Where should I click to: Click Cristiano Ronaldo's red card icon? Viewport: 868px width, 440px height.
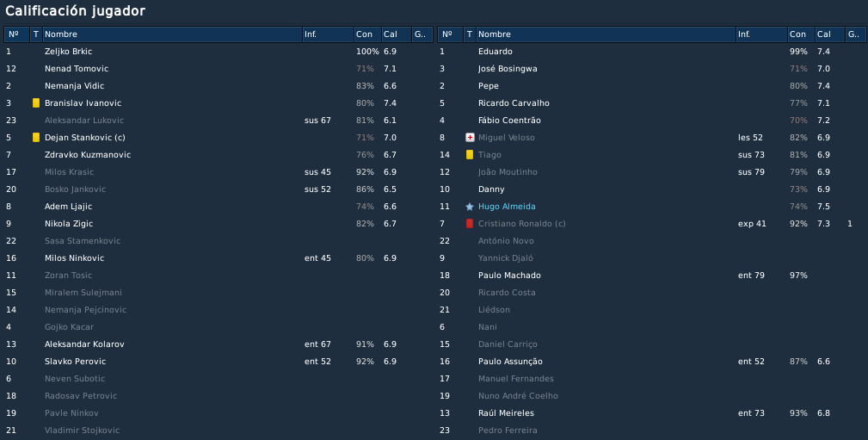click(470, 223)
